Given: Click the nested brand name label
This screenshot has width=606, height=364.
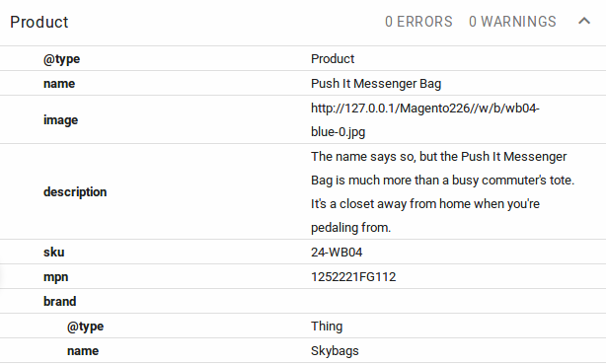Looking at the screenshot, I should pos(83,351).
